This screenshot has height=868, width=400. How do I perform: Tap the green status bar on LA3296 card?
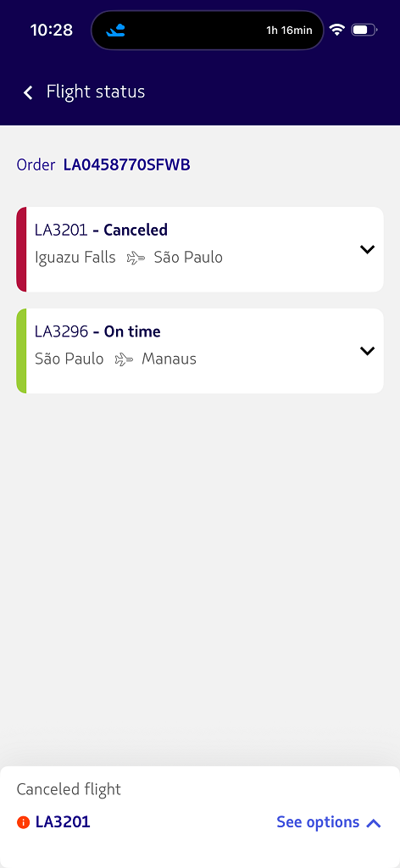coord(21,351)
